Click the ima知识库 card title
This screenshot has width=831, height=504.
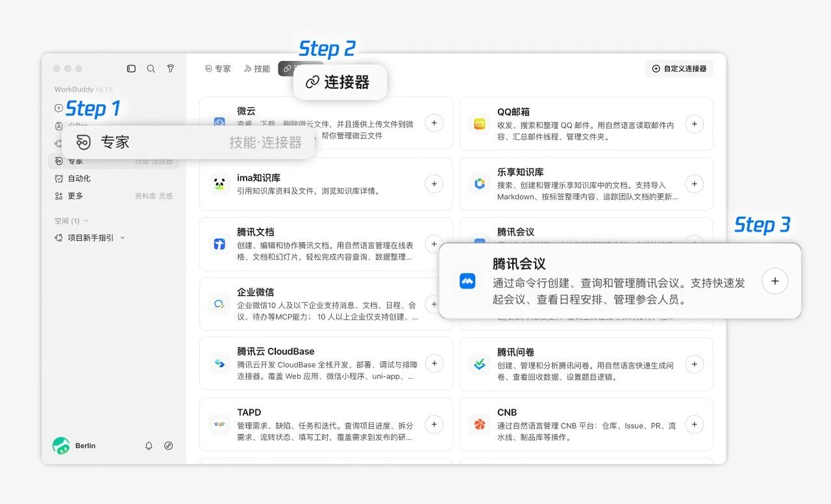(x=258, y=178)
